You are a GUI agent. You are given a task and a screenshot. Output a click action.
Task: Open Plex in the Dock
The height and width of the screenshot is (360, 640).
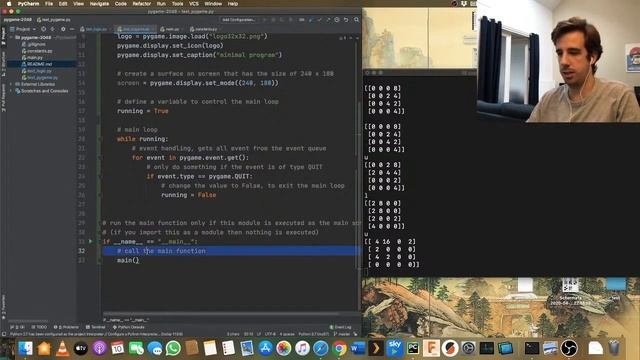[376, 348]
